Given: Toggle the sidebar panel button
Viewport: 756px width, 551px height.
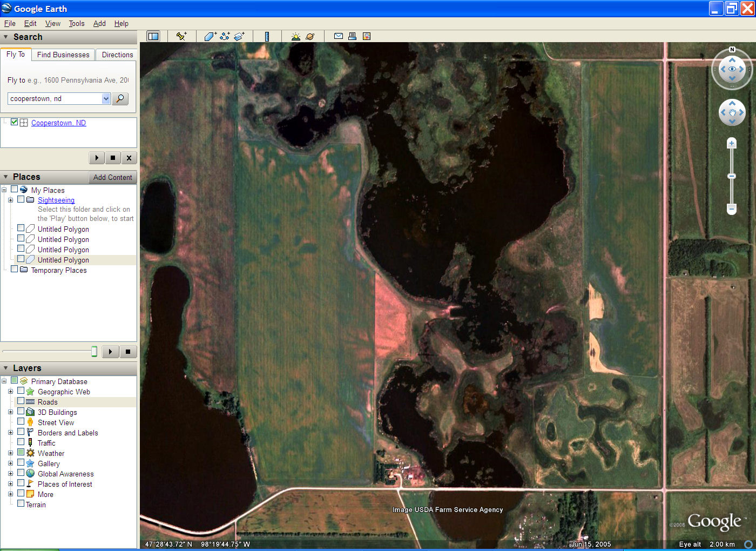Looking at the screenshot, I should point(153,36).
